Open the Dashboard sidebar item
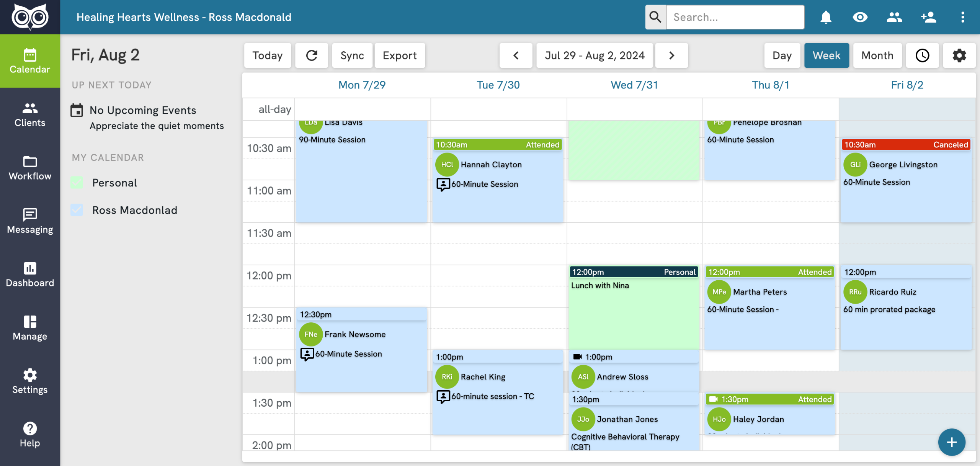The width and height of the screenshot is (980, 466). click(30, 275)
